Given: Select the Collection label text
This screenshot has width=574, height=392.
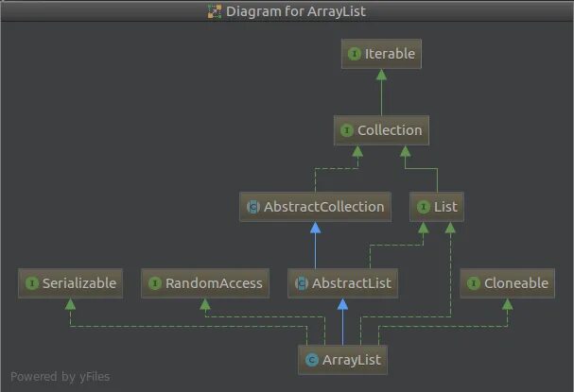Looking at the screenshot, I should coord(390,130).
